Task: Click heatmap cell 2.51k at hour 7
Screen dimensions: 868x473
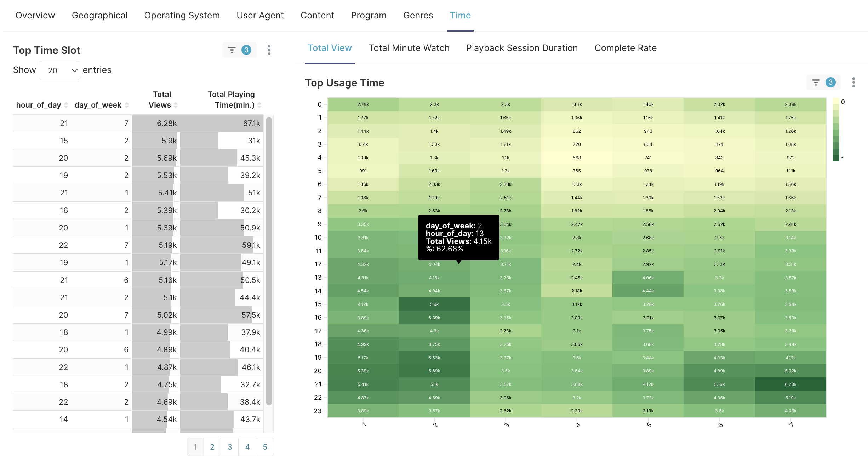Action: [x=506, y=198]
